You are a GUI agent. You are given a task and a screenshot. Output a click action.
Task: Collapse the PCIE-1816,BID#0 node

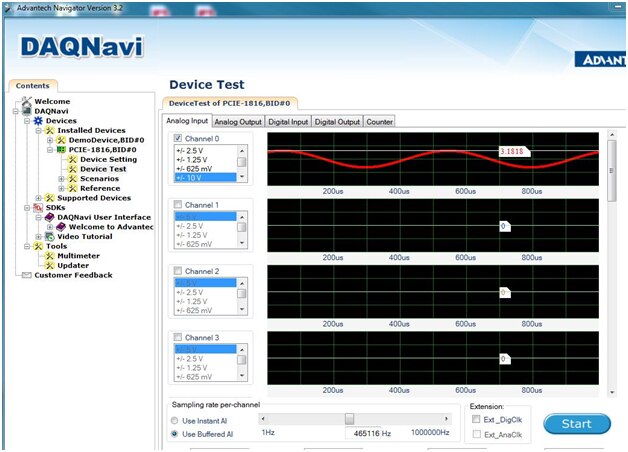tap(50, 150)
